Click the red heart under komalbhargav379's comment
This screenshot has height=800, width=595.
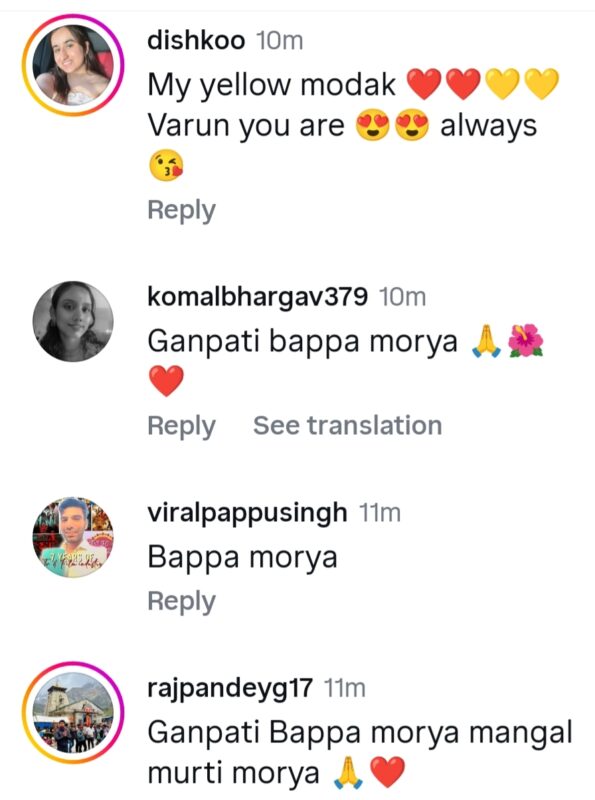click(x=166, y=381)
